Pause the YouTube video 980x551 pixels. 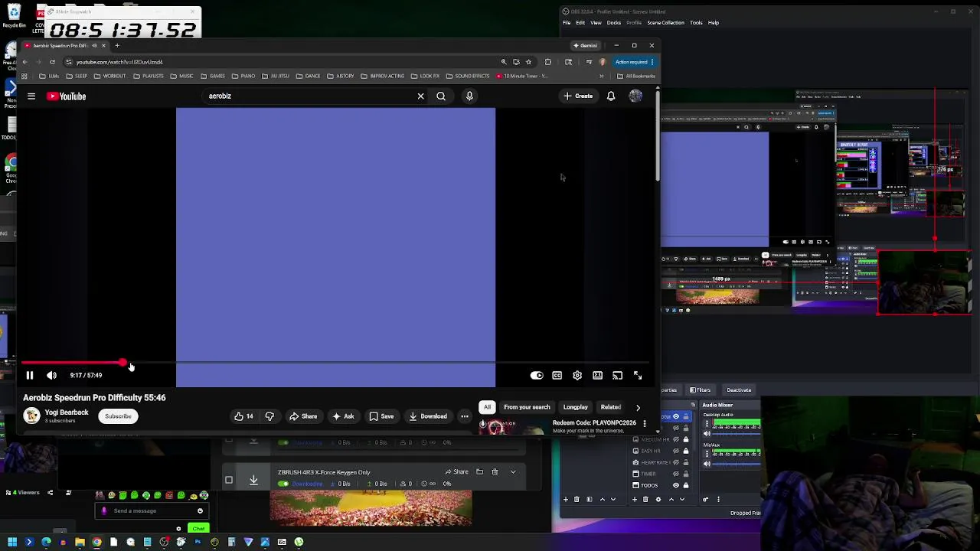(30, 376)
